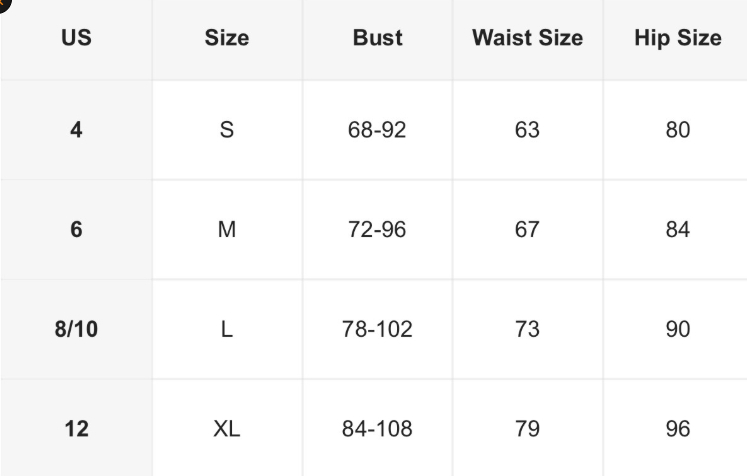The height and width of the screenshot is (476, 747).
Task: Select the M size cell
Action: (x=227, y=230)
